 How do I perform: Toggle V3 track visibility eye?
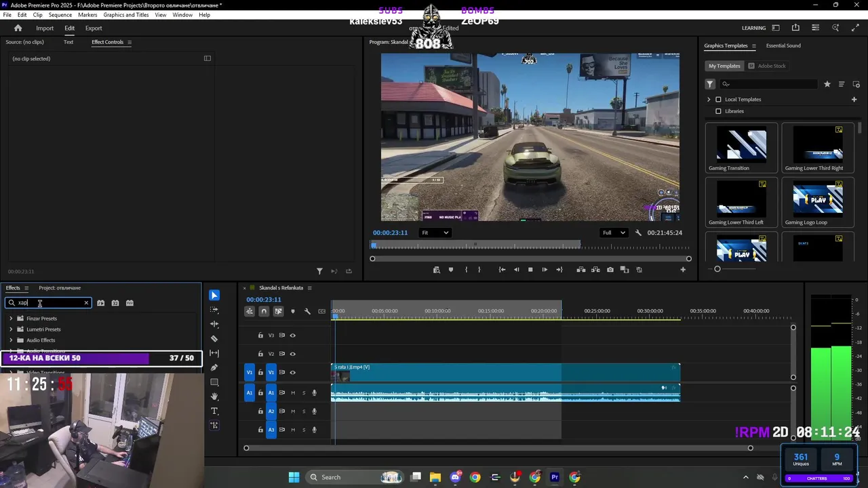tap(293, 335)
